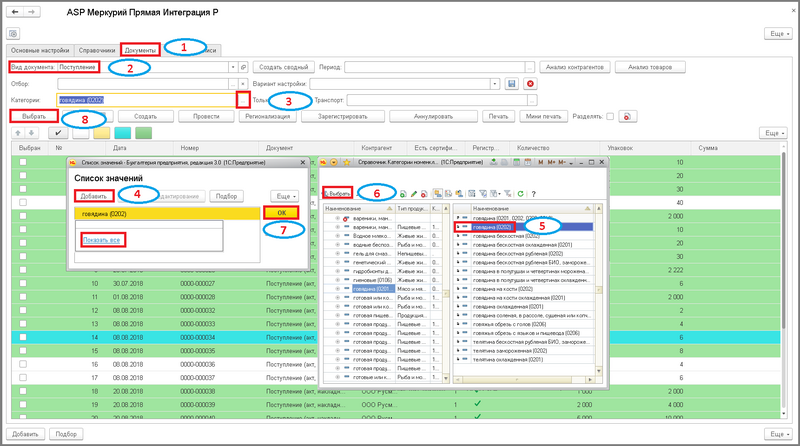Screen dimensions: 800x446
Task: Click the M memory button in Справочник title bar
Action: click(x=541, y=162)
